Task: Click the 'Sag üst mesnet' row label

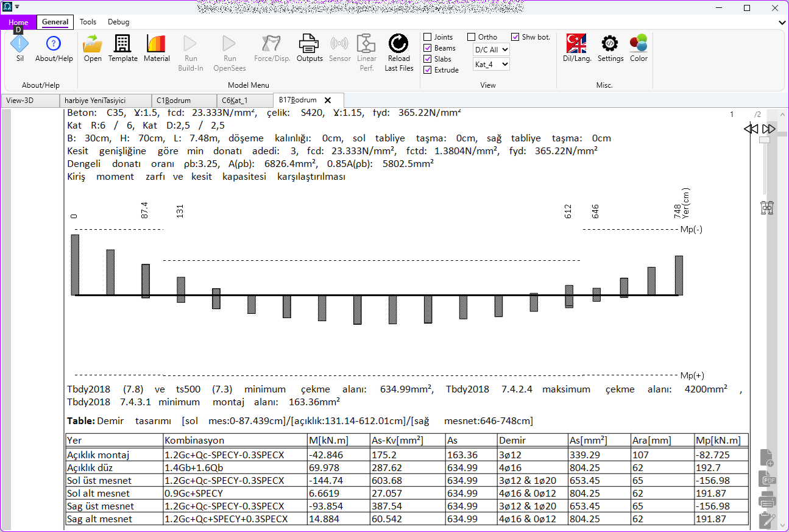Action: tap(101, 506)
